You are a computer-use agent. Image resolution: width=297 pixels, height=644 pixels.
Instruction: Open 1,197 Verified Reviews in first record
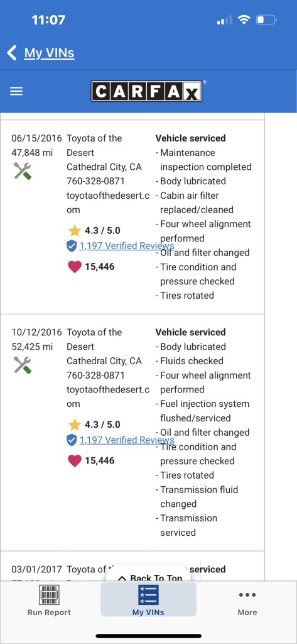click(x=127, y=246)
